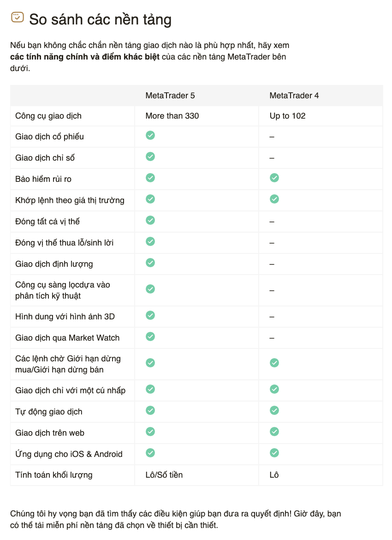Click MetaTrader 5 checkmark for Hình dung với hình ảnh 3D
Image resolution: width=392 pixels, height=540 pixels.
(x=150, y=315)
